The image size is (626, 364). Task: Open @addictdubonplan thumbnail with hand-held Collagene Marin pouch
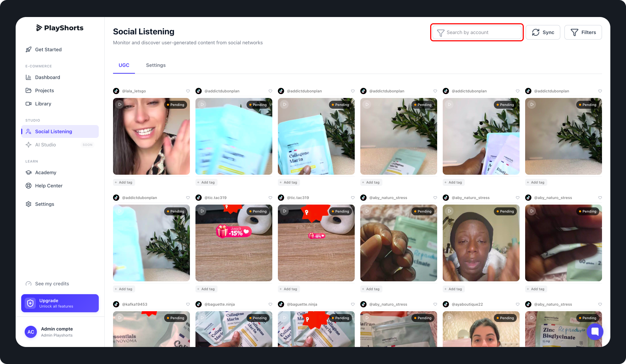(x=316, y=136)
